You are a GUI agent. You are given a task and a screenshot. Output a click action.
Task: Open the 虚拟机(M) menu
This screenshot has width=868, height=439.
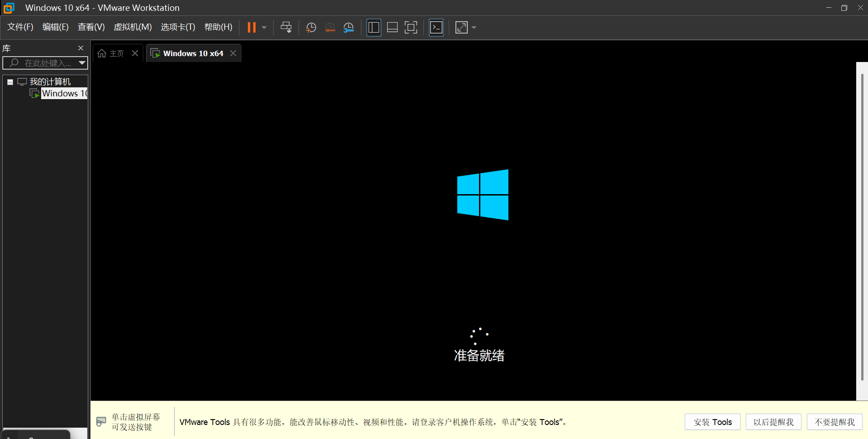(133, 27)
